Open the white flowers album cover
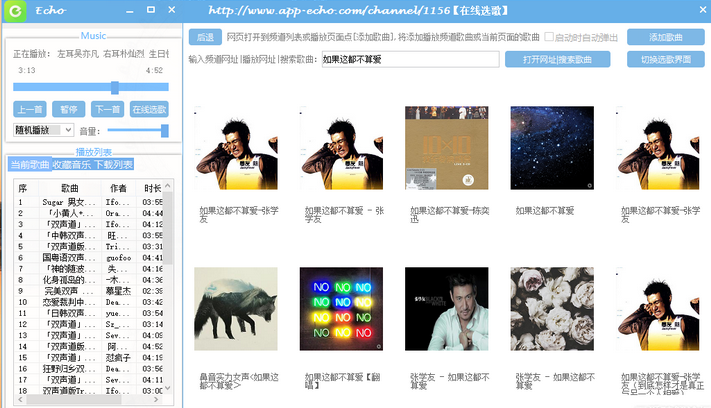The width and height of the screenshot is (711, 408). pos(552,309)
